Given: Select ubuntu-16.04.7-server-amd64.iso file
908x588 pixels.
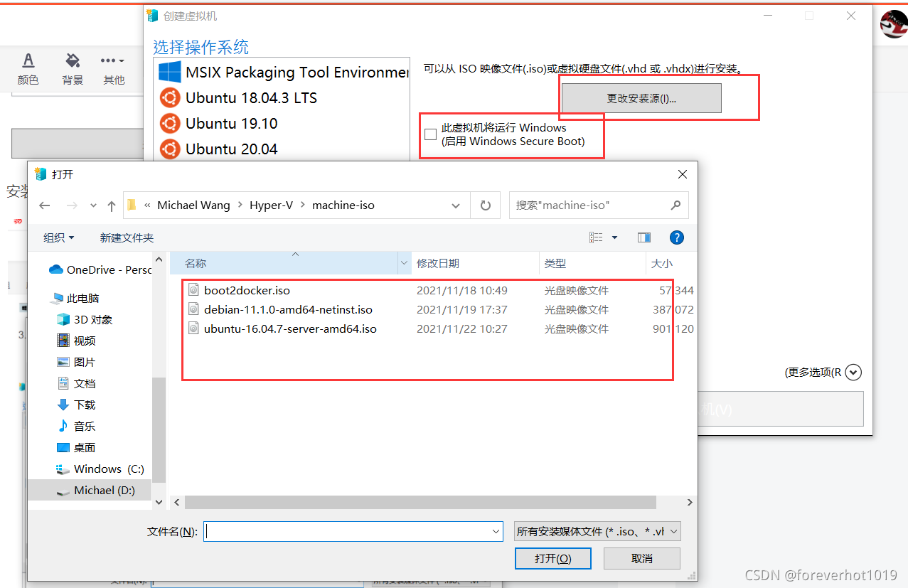Looking at the screenshot, I should pos(290,328).
